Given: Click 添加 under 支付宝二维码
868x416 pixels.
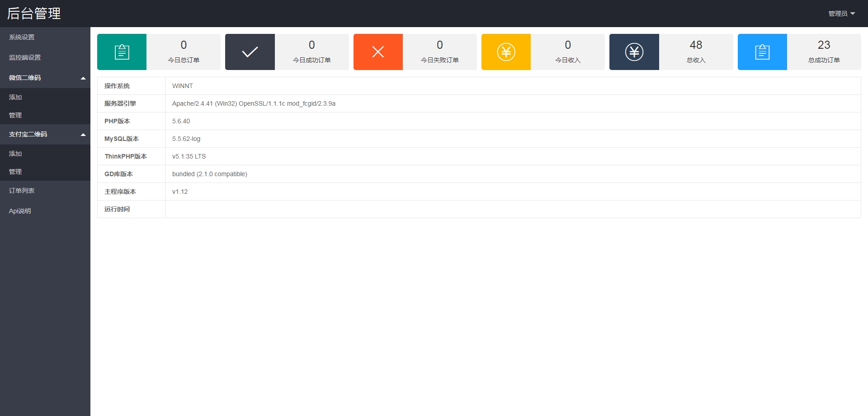Looking at the screenshot, I should tap(45, 154).
